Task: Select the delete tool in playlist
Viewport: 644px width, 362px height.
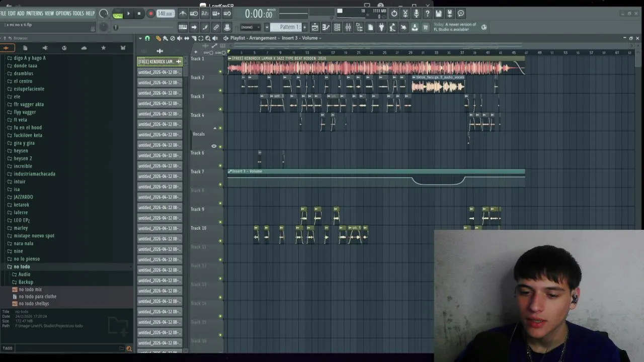Action: coord(172,38)
